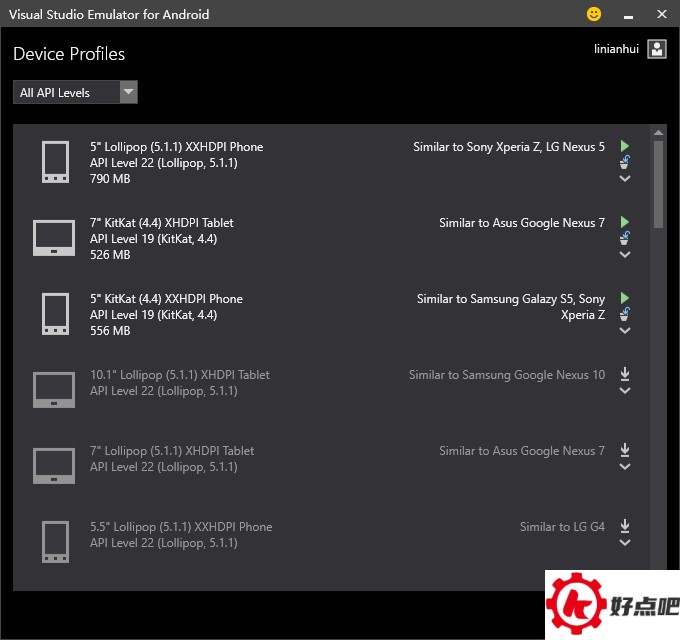This screenshot has height=640, width=680.
Task: Expand details for 7" KitKat Tablet
Action: [625, 255]
